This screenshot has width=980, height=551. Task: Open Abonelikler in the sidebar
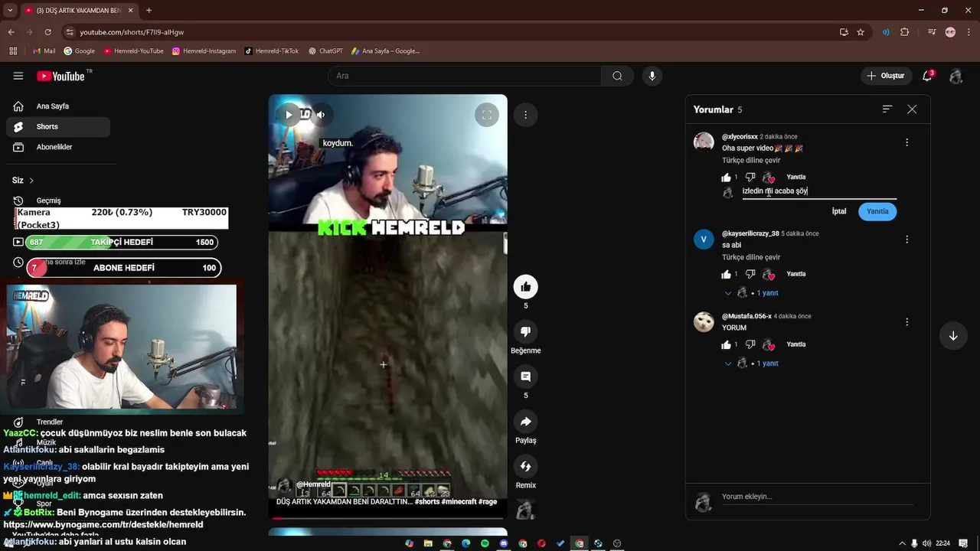click(x=58, y=147)
